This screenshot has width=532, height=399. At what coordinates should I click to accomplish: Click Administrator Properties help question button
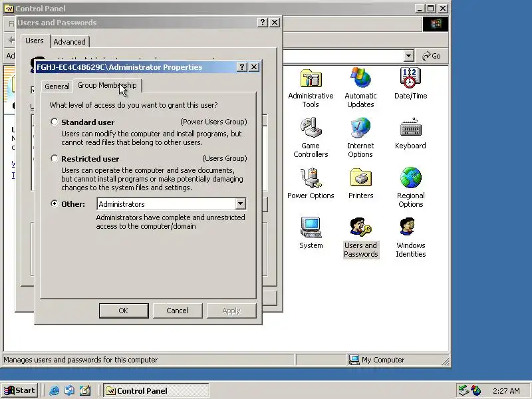pyautogui.click(x=241, y=67)
